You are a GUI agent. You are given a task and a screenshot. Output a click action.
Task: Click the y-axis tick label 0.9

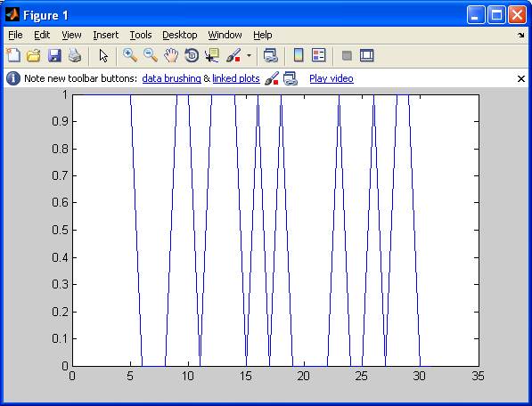[60, 121]
